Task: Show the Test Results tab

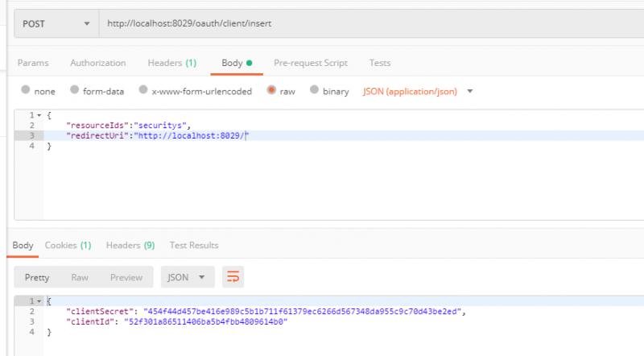Action: 194,245
